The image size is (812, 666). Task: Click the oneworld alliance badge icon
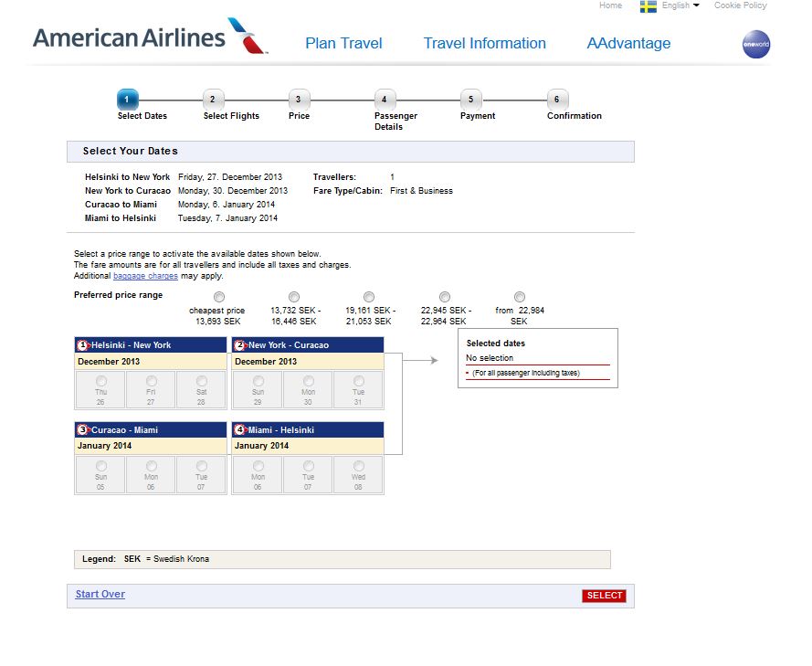[756, 44]
